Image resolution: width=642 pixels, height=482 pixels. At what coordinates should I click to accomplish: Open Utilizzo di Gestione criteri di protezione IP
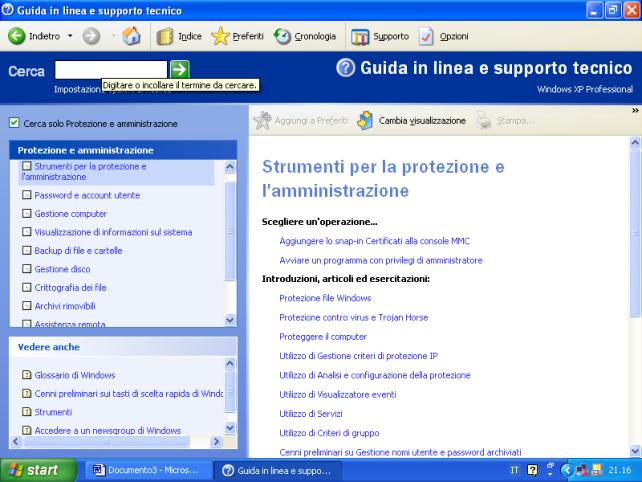coord(358,356)
